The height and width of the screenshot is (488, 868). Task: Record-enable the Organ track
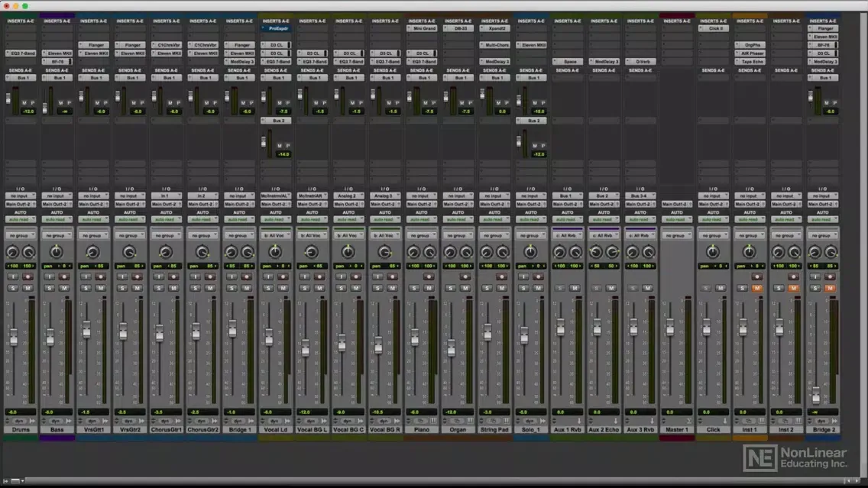pos(465,276)
